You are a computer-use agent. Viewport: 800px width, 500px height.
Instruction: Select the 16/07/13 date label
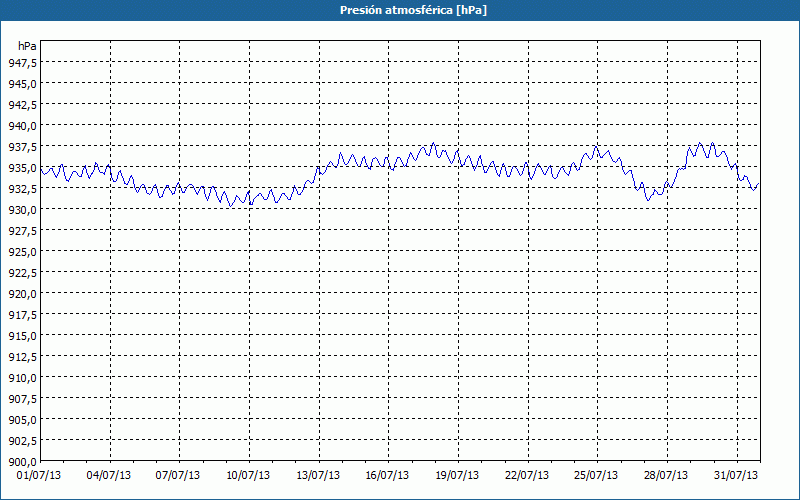(387, 475)
